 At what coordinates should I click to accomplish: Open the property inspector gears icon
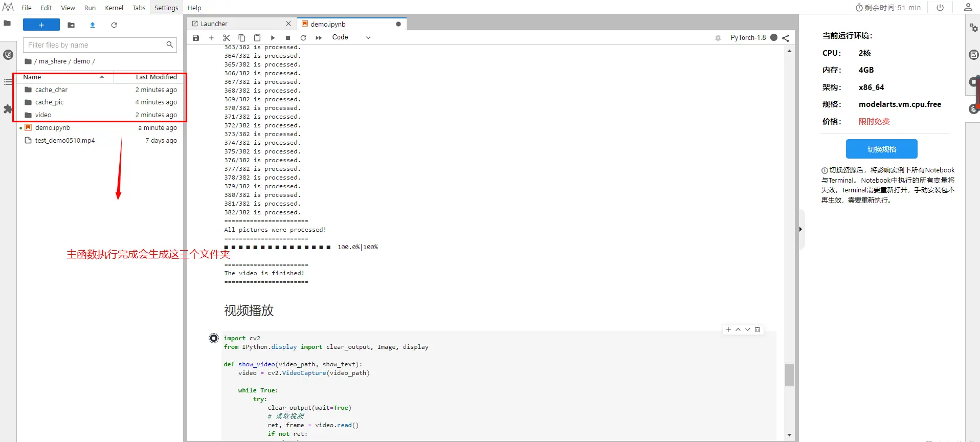(974, 28)
